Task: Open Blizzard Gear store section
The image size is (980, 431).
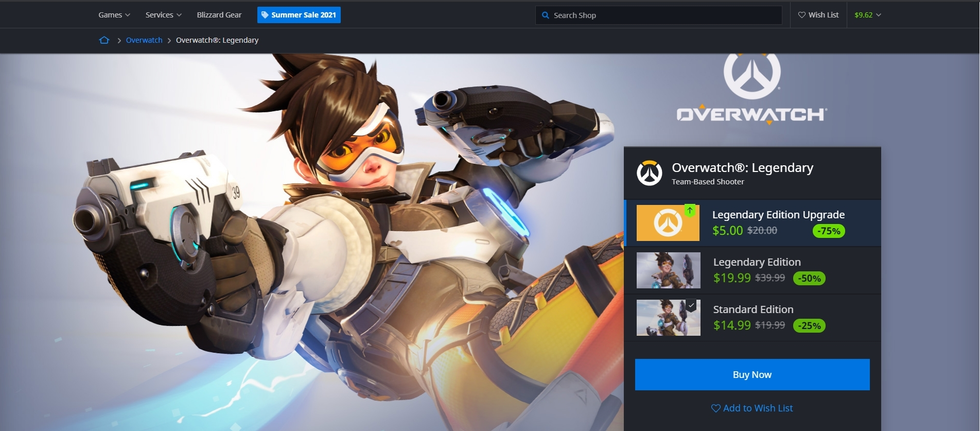Action: click(219, 15)
